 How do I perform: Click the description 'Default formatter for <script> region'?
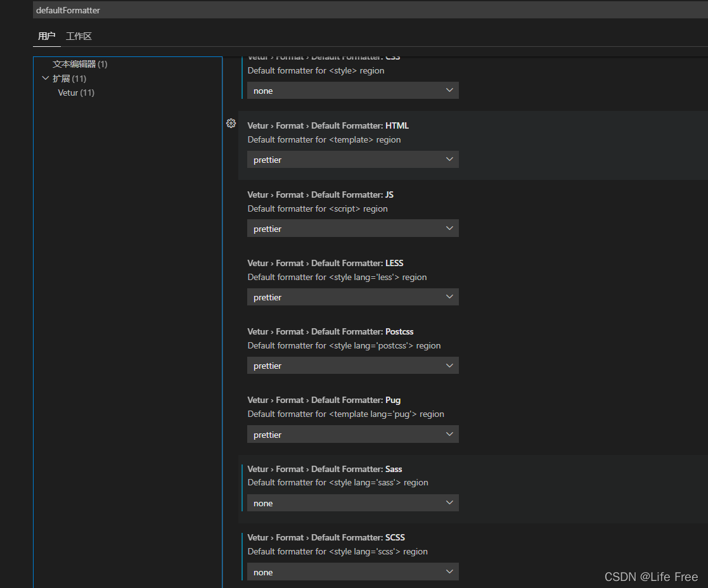click(x=318, y=208)
